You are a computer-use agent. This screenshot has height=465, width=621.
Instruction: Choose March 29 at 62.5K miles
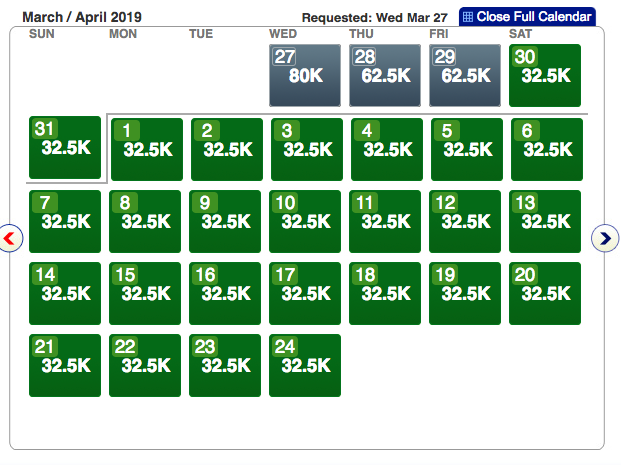pos(465,75)
